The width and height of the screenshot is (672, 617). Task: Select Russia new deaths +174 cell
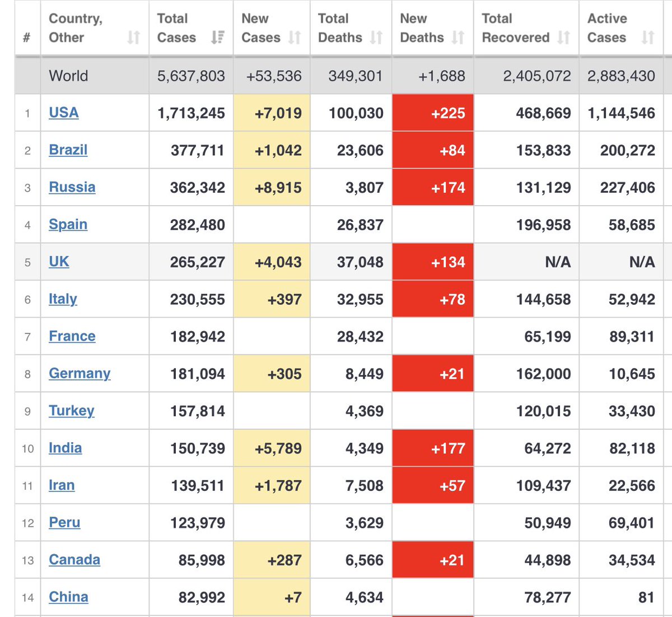(433, 187)
